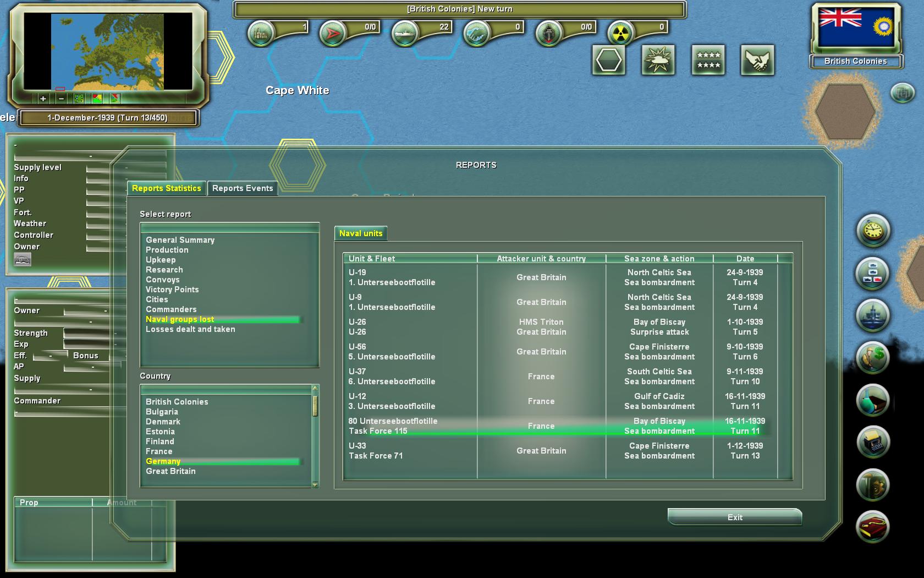Click the Date column header
This screenshot has height=578, width=924.
tap(745, 259)
